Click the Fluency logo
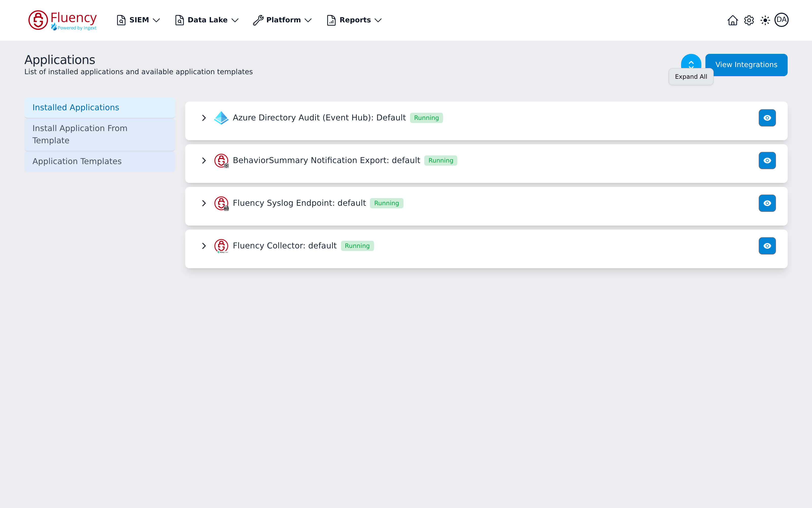This screenshot has height=508, width=812. [63, 20]
